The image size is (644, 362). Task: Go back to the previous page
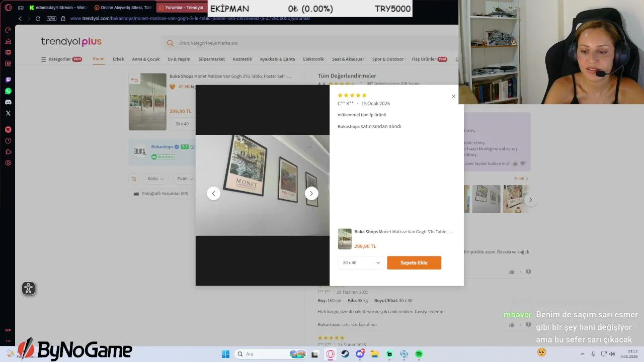point(20,19)
